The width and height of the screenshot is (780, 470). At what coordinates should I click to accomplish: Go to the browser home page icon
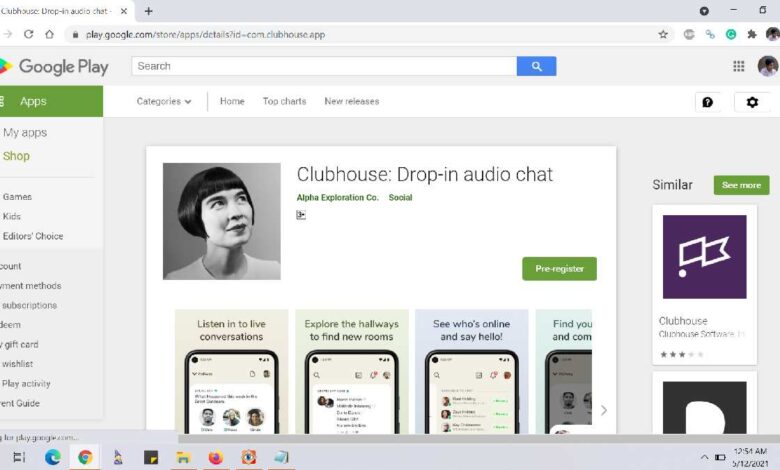point(49,34)
